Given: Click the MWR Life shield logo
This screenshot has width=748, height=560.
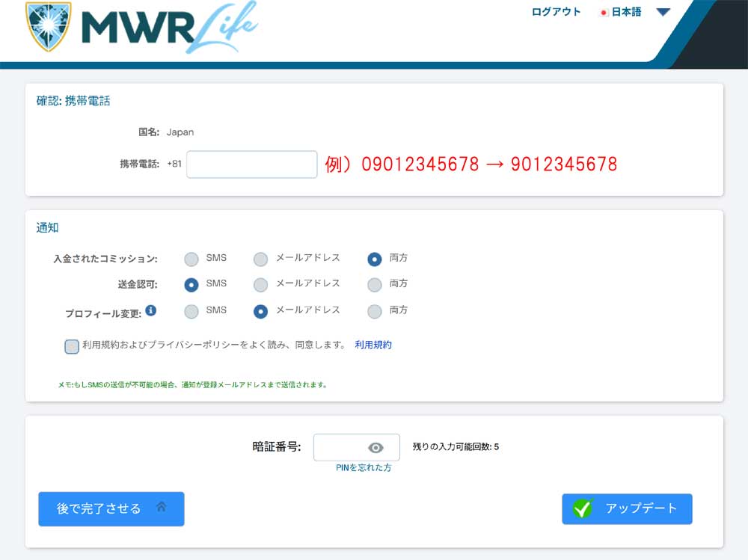Looking at the screenshot, I should (48, 25).
